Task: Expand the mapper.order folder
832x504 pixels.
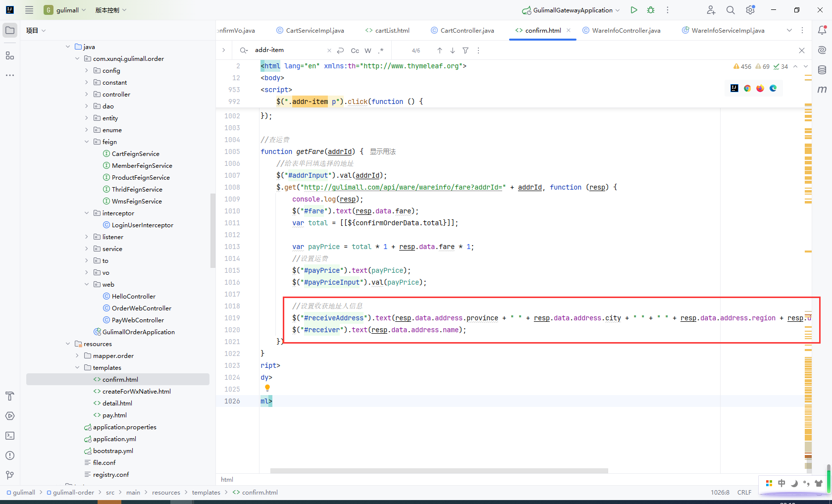Action: point(77,355)
